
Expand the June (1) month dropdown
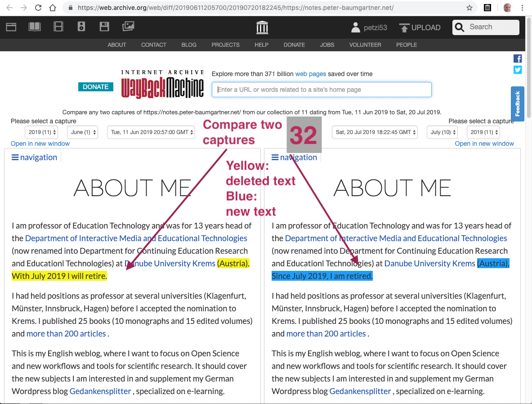(82, 132)
